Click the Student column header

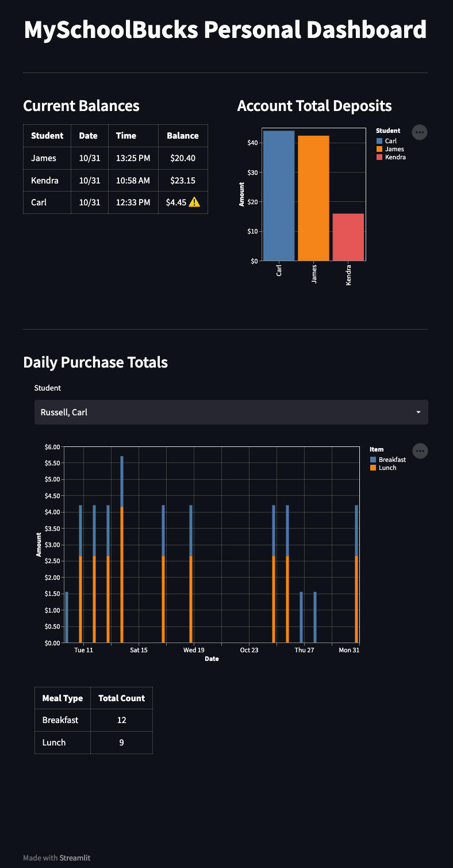(47, 136)
